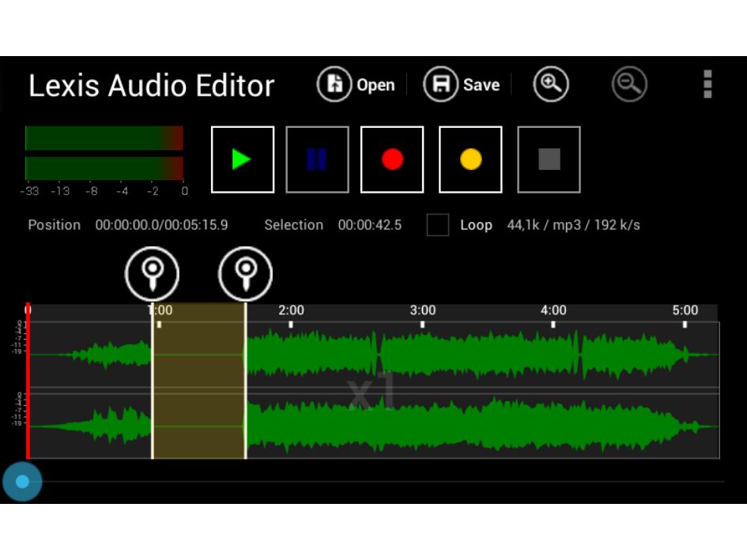Click the format info 44,1k / mp3 / 192 k/s

tap(574, 225)
